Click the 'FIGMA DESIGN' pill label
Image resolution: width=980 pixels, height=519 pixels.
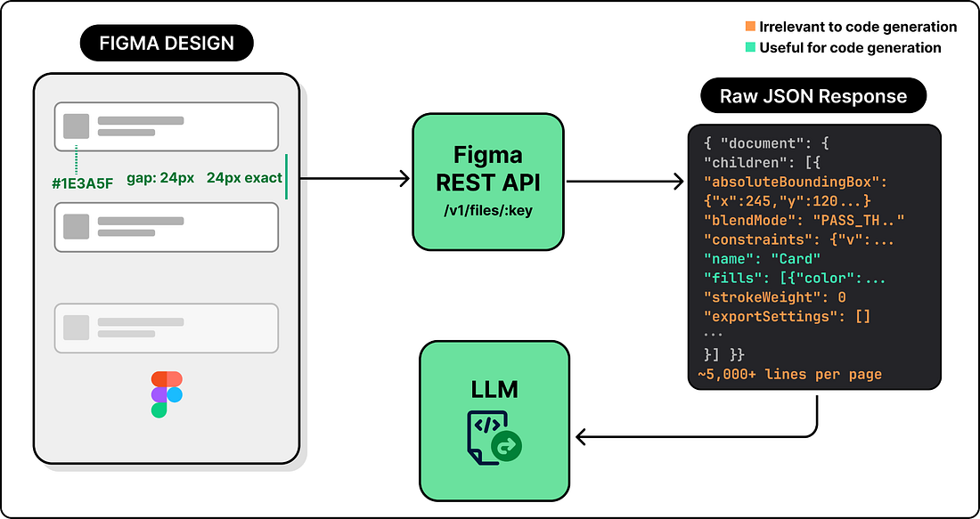[167, 44]
